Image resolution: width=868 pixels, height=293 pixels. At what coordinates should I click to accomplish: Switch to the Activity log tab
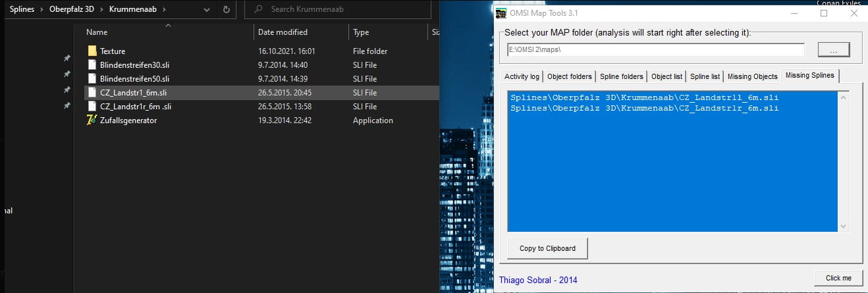pos(522,76)
